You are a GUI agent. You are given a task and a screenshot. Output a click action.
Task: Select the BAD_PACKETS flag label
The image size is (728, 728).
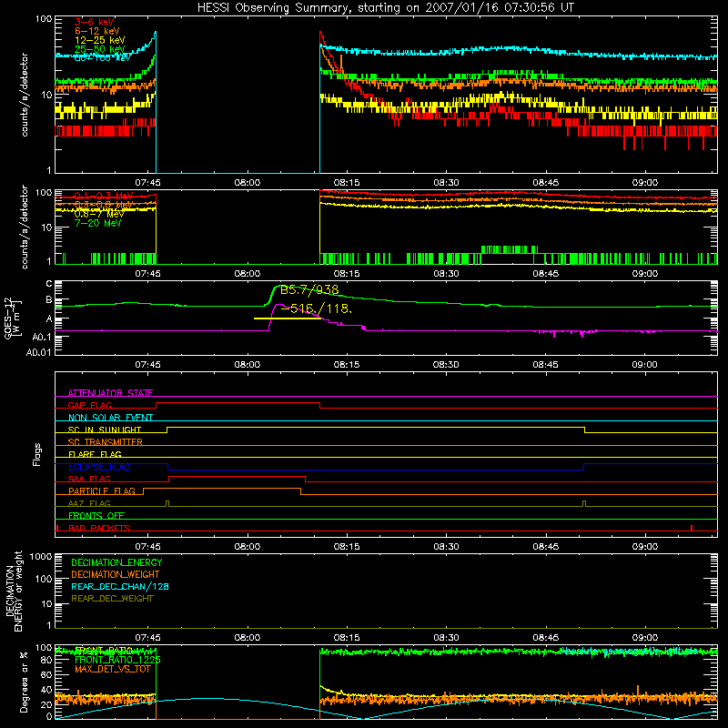coord(99,528)
